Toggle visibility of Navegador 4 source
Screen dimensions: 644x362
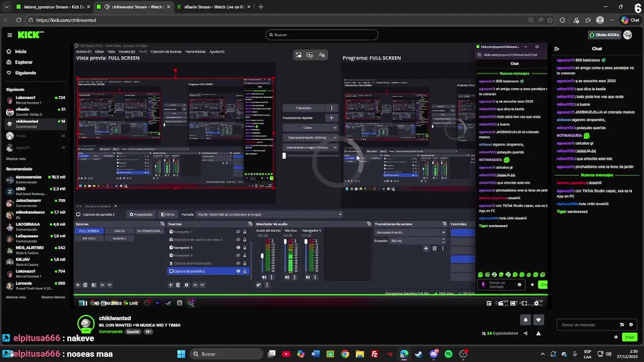click(x=238, y=255)
